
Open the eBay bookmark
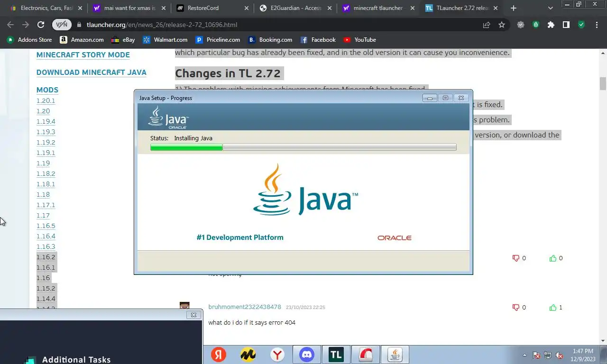coord(123,40)
